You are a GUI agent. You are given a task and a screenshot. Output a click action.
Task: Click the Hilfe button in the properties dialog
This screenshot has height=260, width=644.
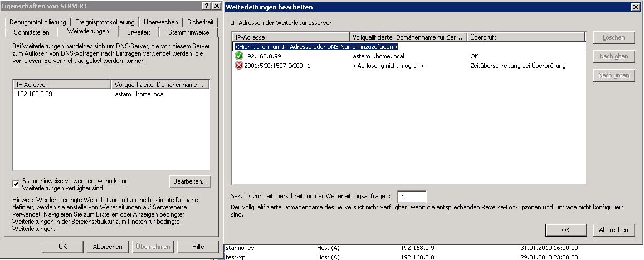198,247
